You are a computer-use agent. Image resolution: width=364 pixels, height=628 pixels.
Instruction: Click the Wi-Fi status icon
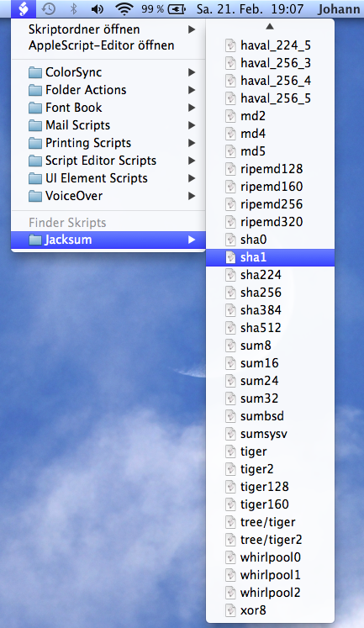124,8
